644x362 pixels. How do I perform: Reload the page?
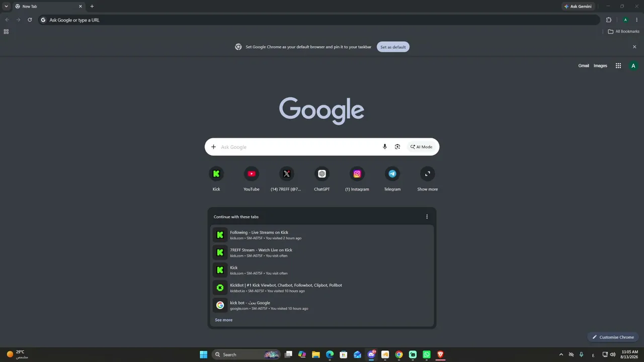coord(30,20)
